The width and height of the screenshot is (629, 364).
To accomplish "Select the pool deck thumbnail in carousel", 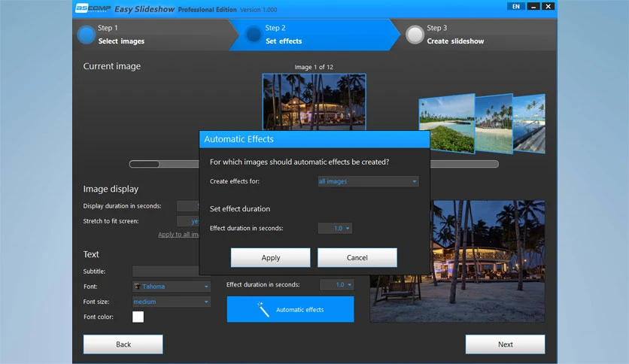I will (529, 123).
